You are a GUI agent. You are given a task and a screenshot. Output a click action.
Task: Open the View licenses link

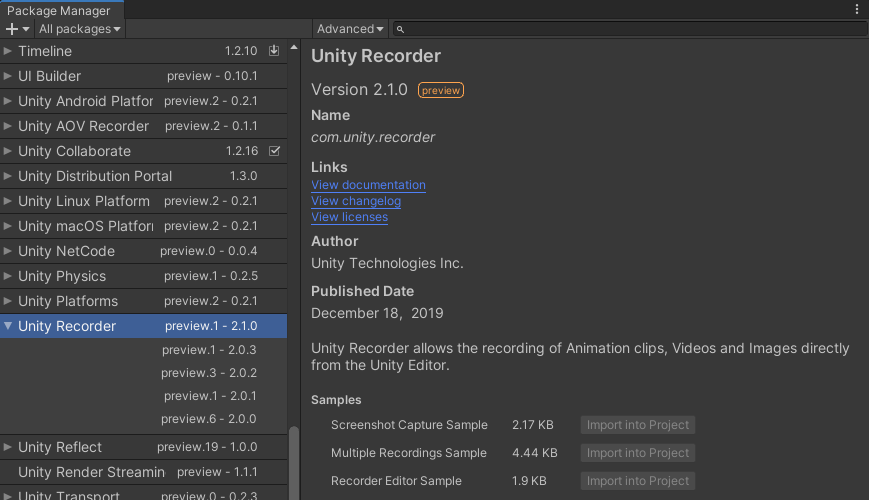[x=350, y=217]
